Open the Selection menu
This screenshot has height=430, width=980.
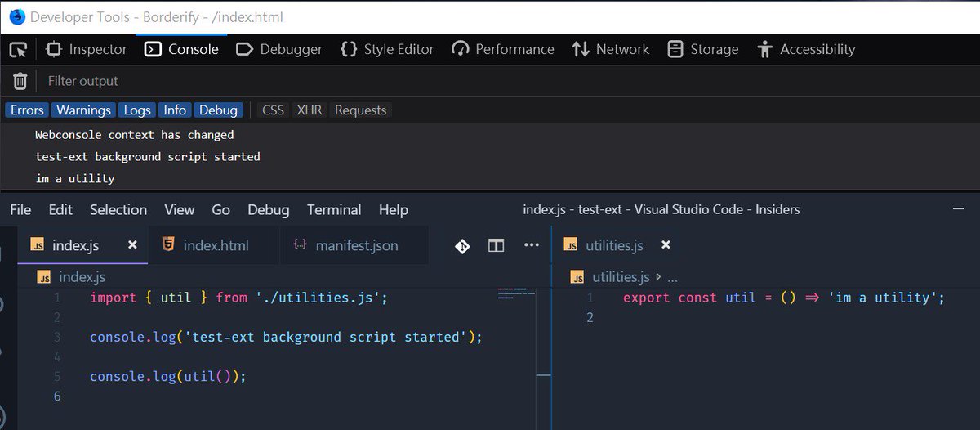pyautogui.click(x=118, y=210)
